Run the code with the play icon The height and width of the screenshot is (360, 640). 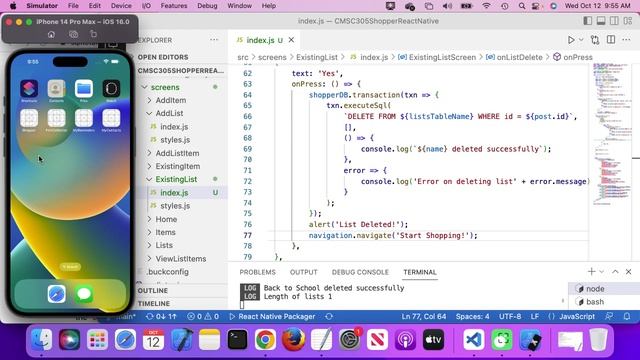click(x=571, y=40)
